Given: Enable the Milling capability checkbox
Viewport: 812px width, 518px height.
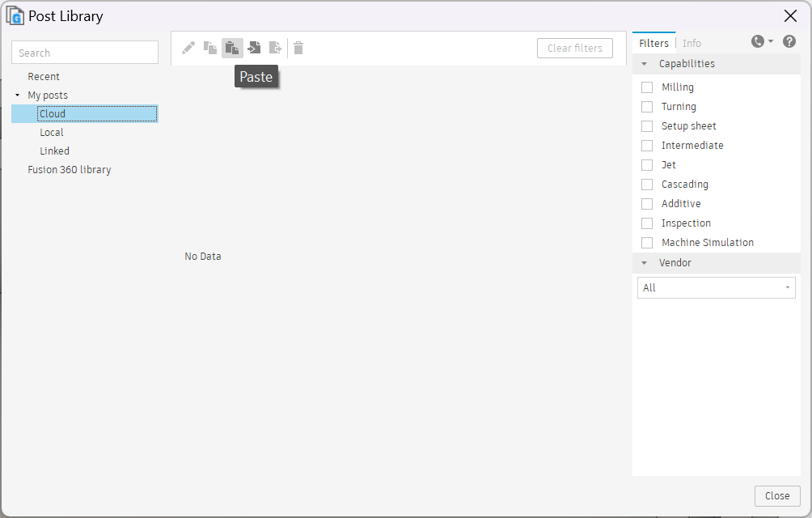Looking at the screenshot, I should 647,87.
